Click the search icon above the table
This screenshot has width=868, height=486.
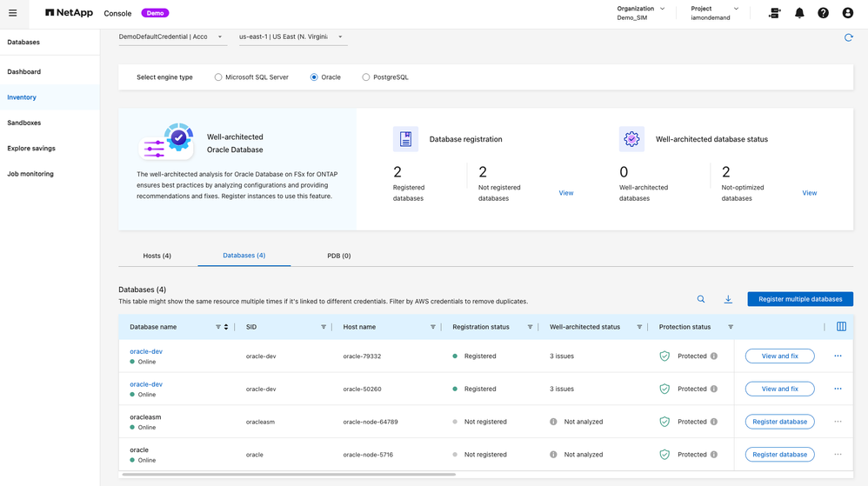click(701, 299)
